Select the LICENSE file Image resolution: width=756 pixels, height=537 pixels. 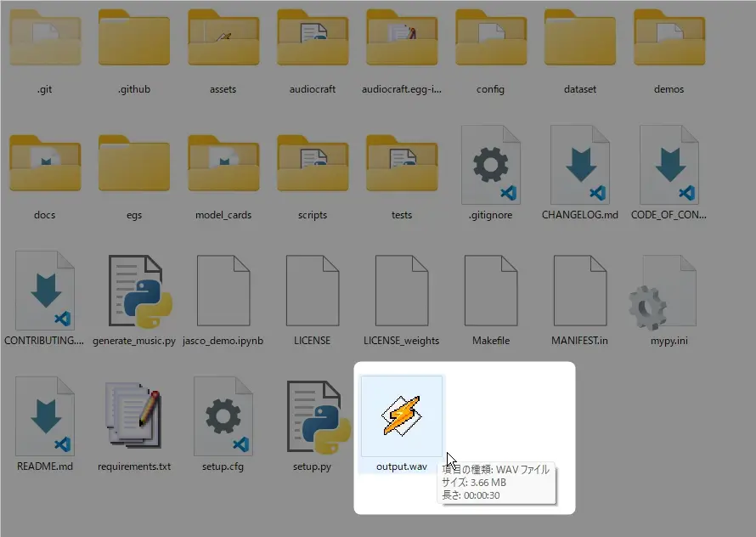pos(313,291)
